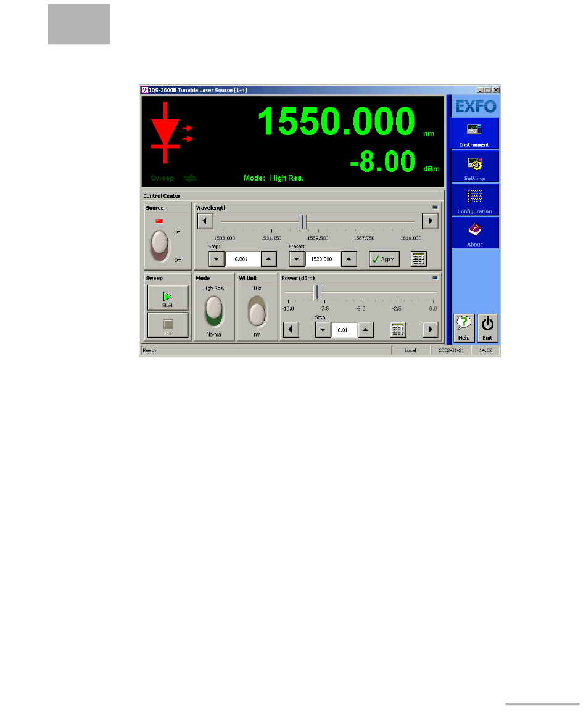
Task: Click the Local status bar entry
Action: pyautogui.click(x=410, y=351)
